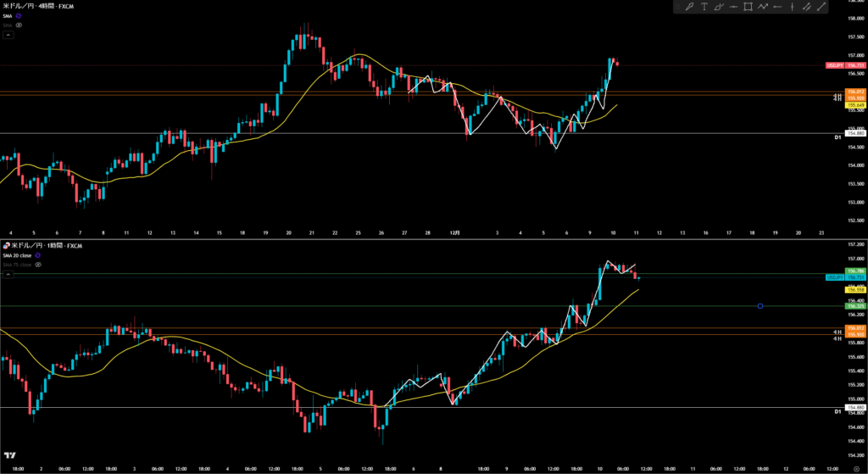Collapse the 4-hour chart indicator legend
Screen dimensions: 868x474
8,35
